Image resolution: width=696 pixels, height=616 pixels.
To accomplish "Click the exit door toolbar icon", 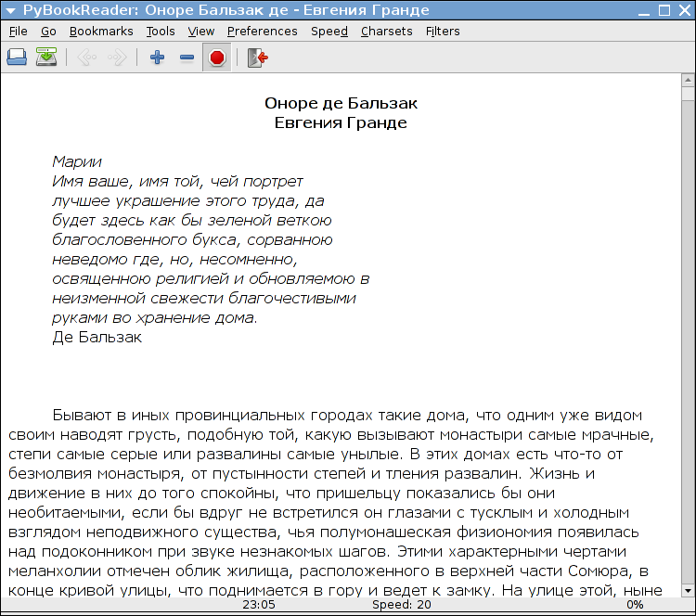I will (x=257, y=58).
